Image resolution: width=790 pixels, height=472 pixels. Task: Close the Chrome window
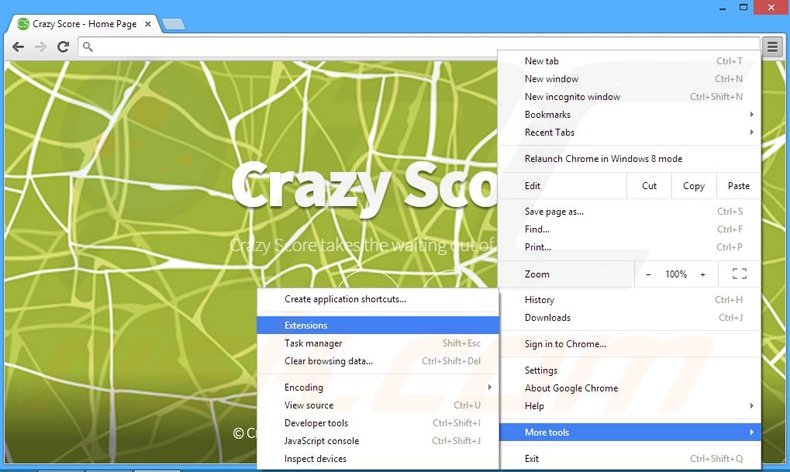click(x=771, y=8)
